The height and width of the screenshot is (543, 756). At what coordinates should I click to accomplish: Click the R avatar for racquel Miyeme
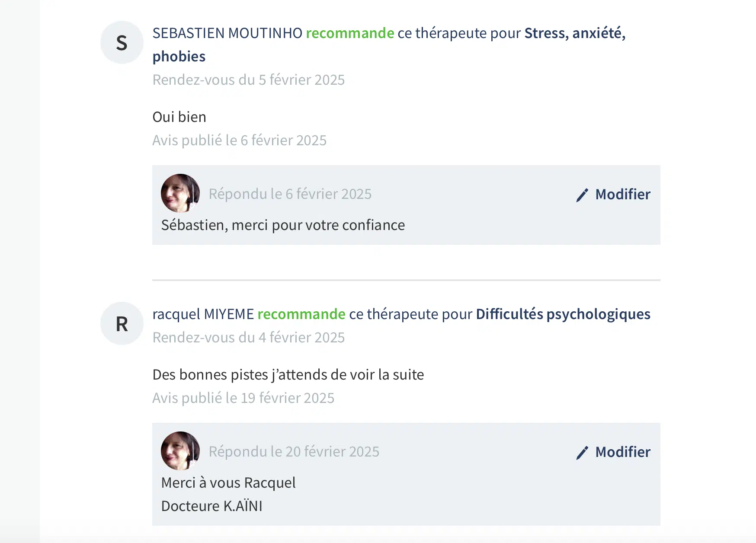122,323
